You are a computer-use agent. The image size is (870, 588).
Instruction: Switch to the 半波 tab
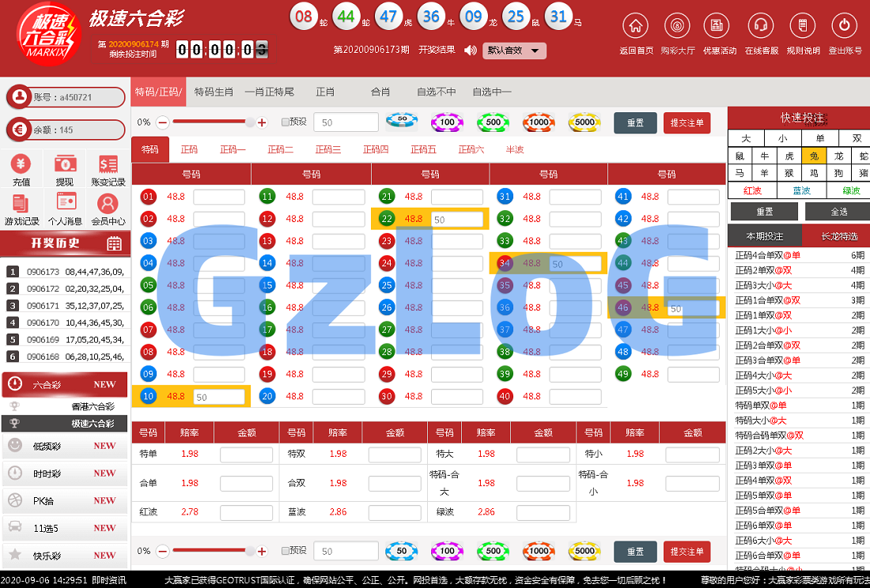tap(515, 149)
